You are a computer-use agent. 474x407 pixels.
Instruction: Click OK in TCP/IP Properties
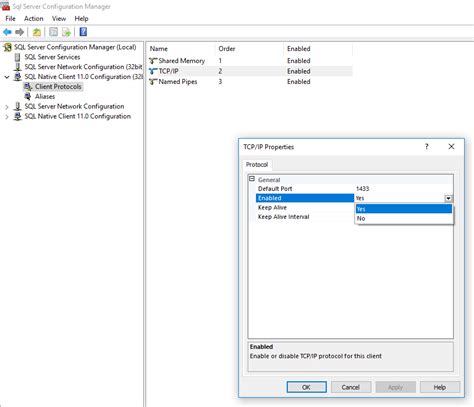[x=306, y=387]
